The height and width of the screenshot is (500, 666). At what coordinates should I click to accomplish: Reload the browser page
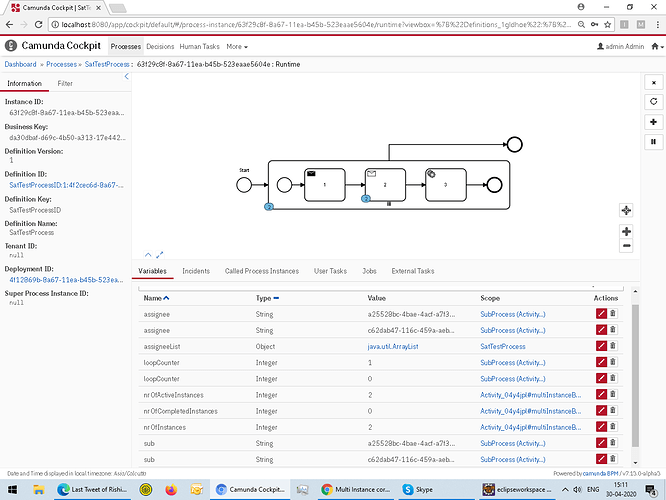tap(38, 25)
